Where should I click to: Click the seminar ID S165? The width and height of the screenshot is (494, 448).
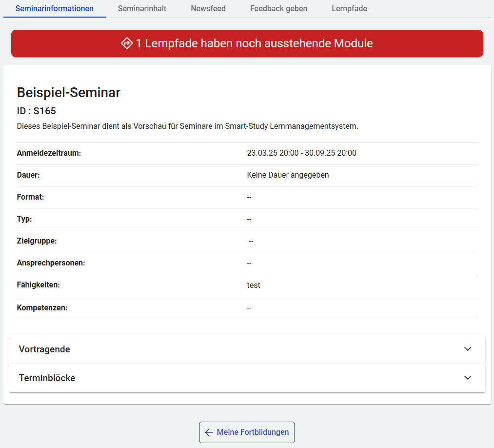[x=37, y=111]
